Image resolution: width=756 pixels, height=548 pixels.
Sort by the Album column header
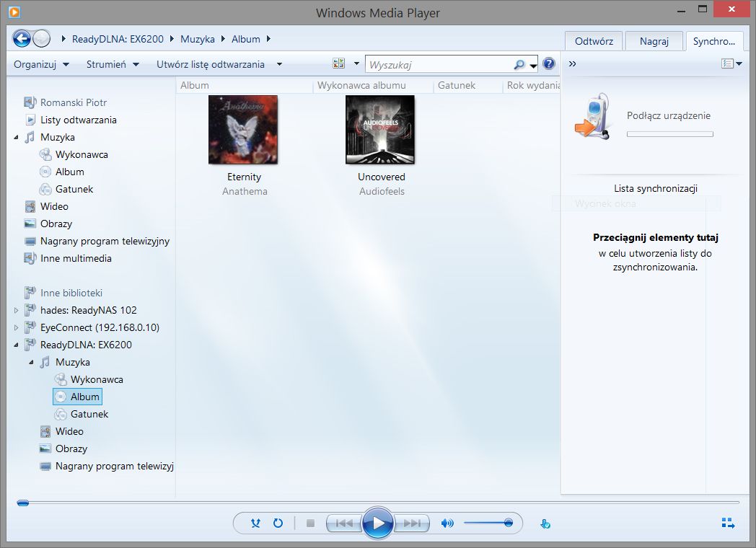click(x=245, y=85)
